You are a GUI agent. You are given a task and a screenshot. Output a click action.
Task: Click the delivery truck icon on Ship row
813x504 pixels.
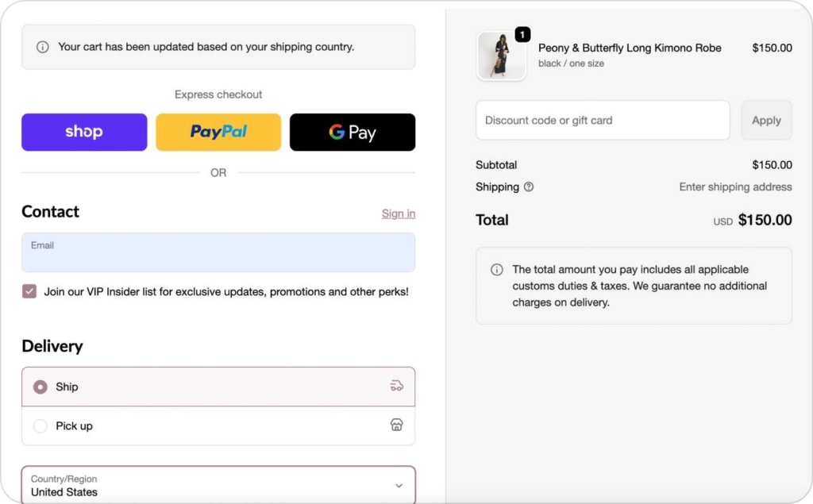[397, 387]
